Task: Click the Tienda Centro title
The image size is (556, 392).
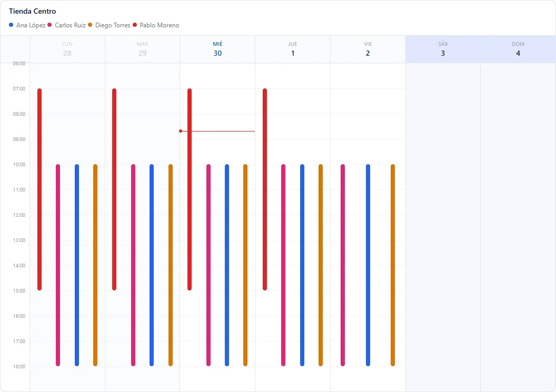Action: pos(32,12)
